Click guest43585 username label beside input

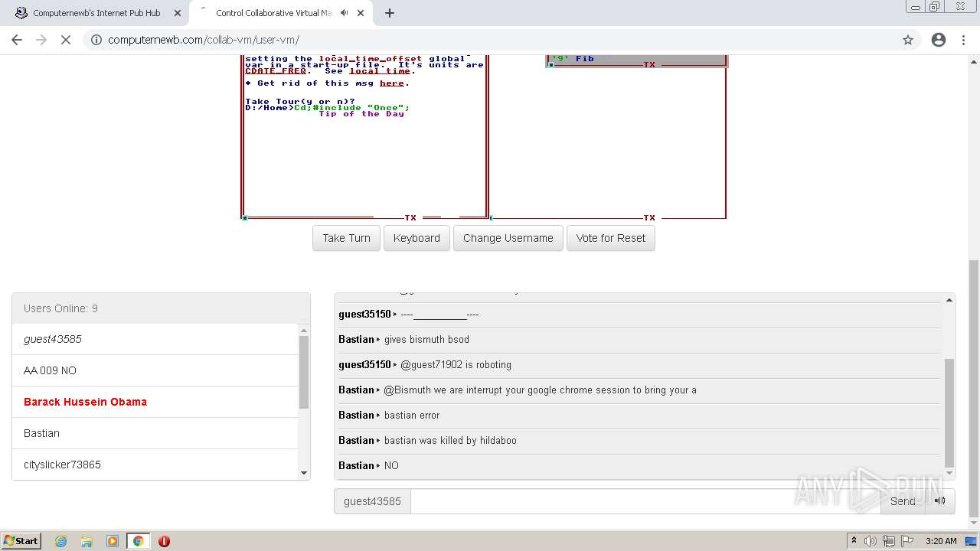(372, 501)
